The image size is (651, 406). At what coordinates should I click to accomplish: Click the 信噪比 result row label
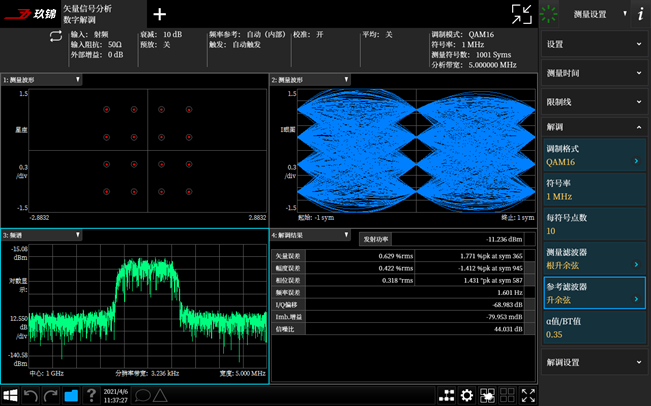click(x=288, y=329)
